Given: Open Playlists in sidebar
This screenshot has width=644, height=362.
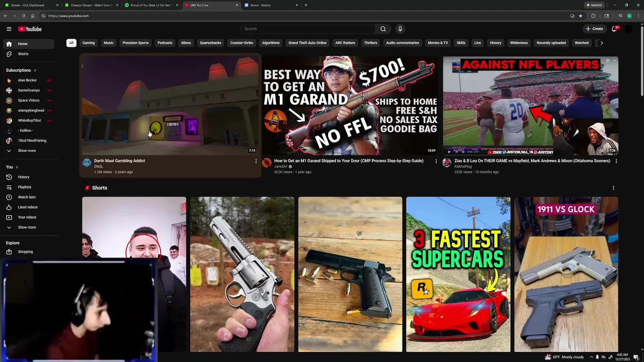Looking at the screenshot, I should [x=29, y=187].
